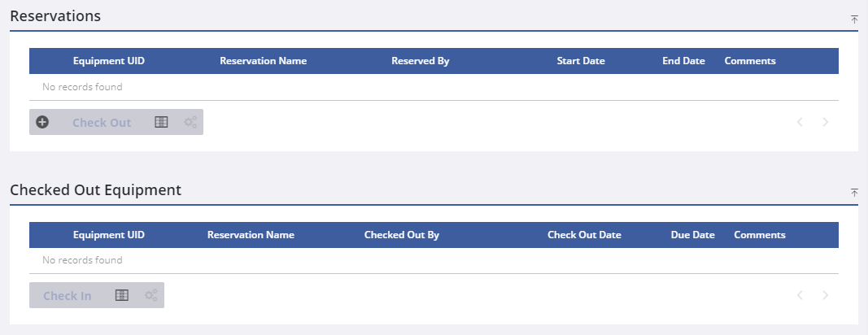Screen dimensions: 868x335
Task: Click the Check In button
Action: (x=67, y=296)
